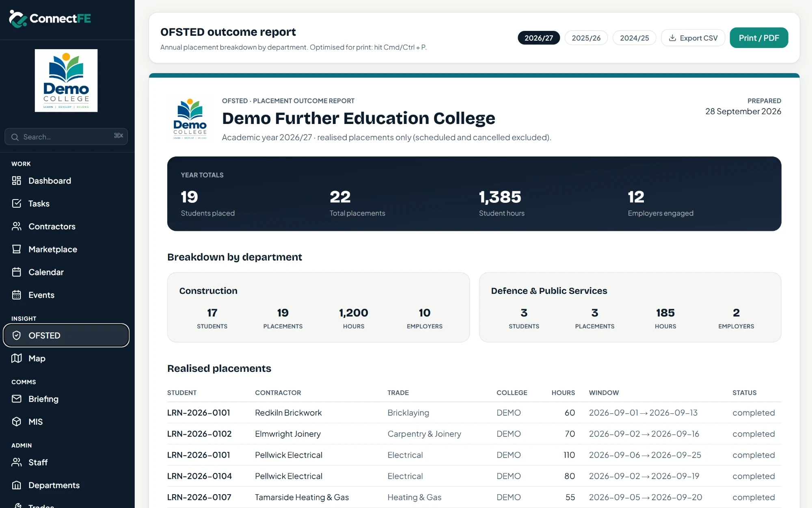Click the Calendar icon in sidebar
Screen dimensions: 812x508
pyautogui.click(x=17, y=272)
